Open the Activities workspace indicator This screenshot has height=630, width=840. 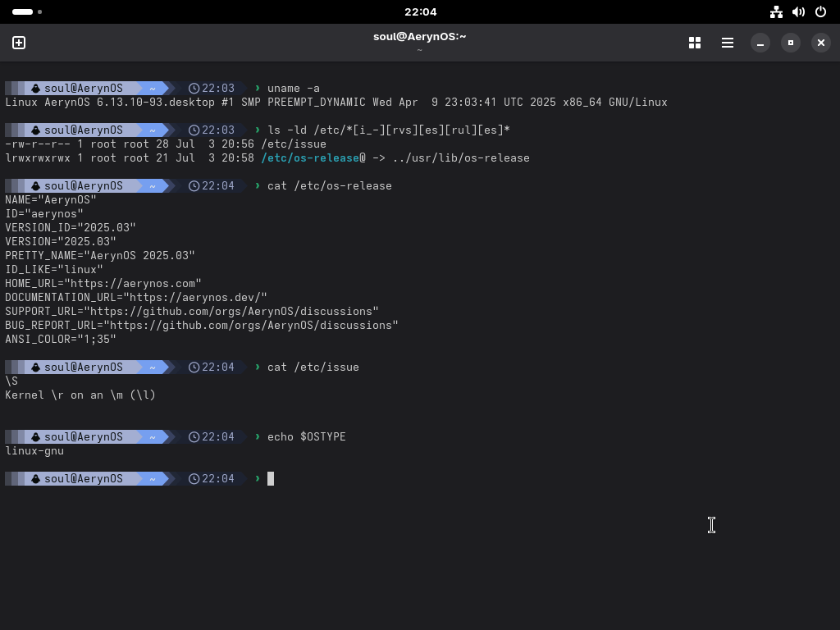click(27, 11)
